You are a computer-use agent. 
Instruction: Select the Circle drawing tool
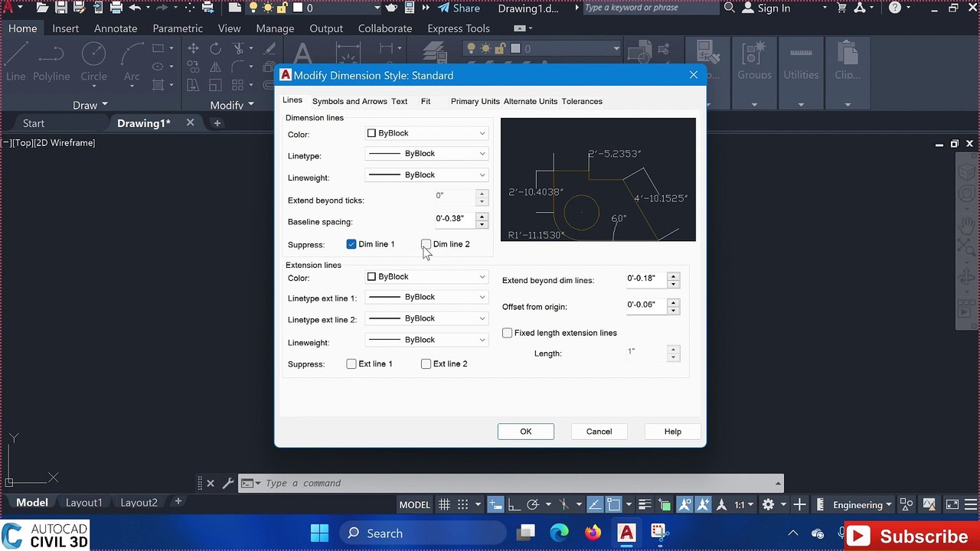(x=93, y=61)
